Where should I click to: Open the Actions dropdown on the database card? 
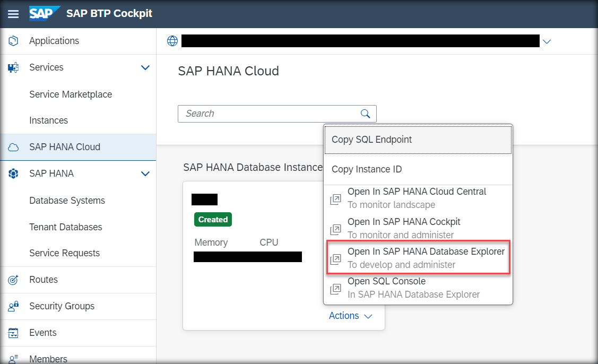tap(350, 315)
